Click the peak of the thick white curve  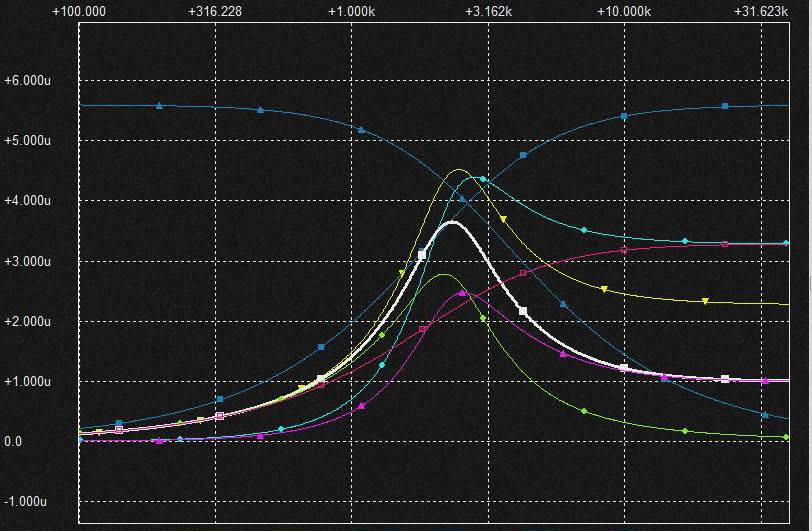click(452, 222)
